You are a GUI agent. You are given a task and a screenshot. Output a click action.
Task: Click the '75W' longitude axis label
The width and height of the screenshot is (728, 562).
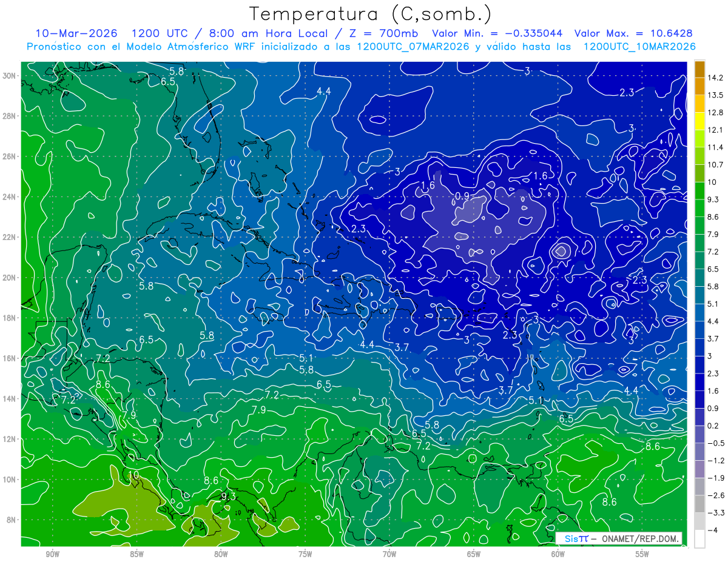pyautogui.click(x=305, y=554)
